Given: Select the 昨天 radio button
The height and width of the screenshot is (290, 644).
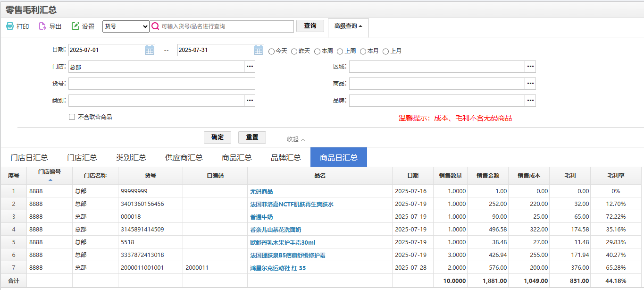Looking at the screenshot, I should click(x=294, y=51).
